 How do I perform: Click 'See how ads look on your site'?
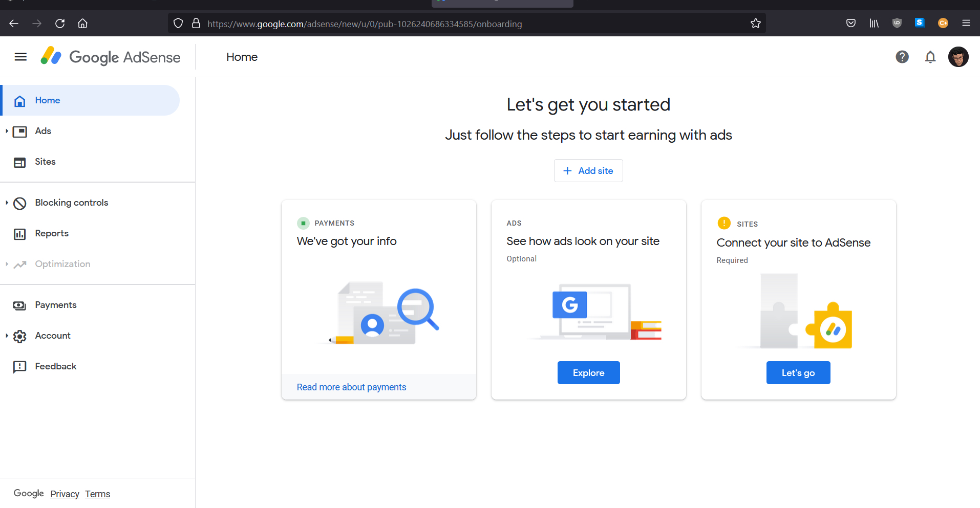(x=583, y=241)
